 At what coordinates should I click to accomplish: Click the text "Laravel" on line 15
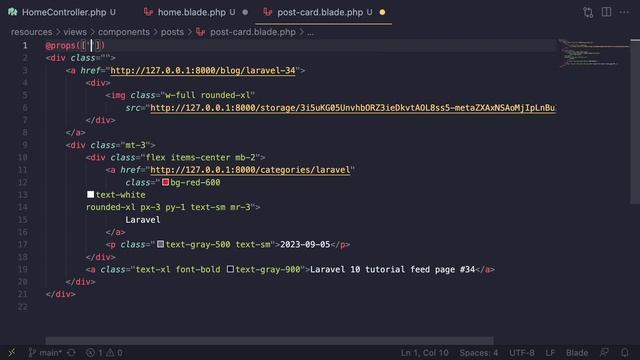[x=143, y=220]
